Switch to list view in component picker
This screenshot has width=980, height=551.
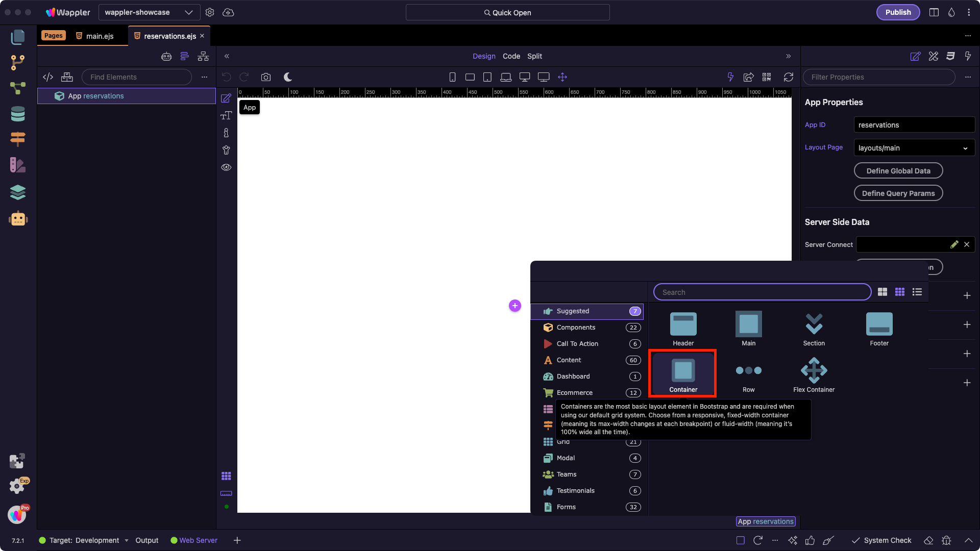pyautogui.click(x=917, y=292)
